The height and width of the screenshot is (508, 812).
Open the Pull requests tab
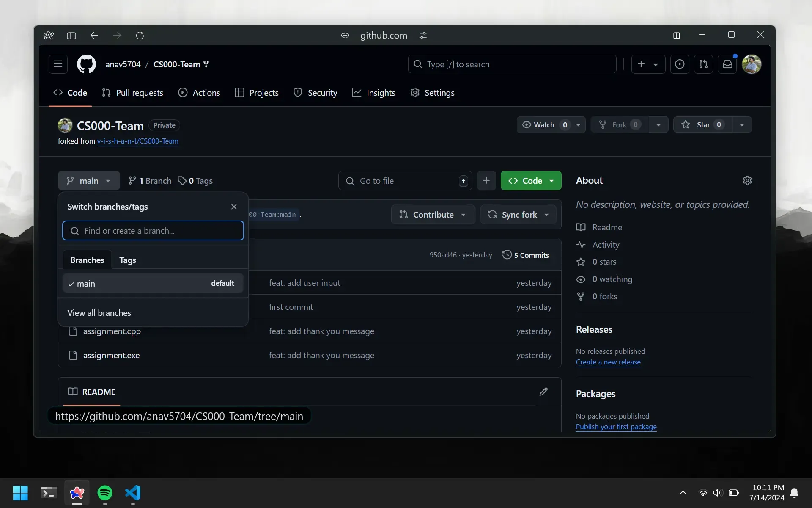[x=132, y=93]
